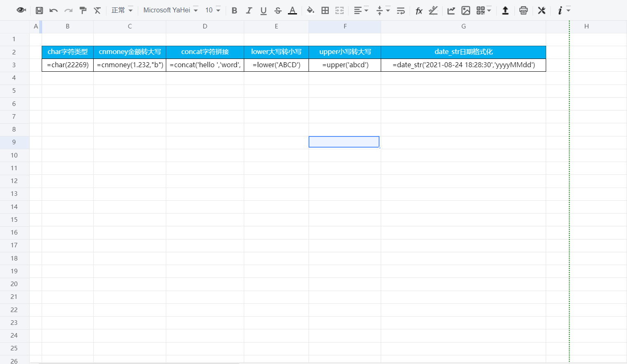Select the char字符类型 header cell
This screenshot has width=627, height=364.
point(68,52)
